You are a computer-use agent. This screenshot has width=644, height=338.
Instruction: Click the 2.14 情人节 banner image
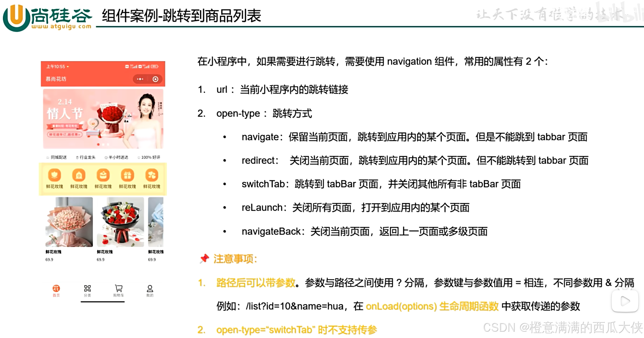click(x=103, y=119)
